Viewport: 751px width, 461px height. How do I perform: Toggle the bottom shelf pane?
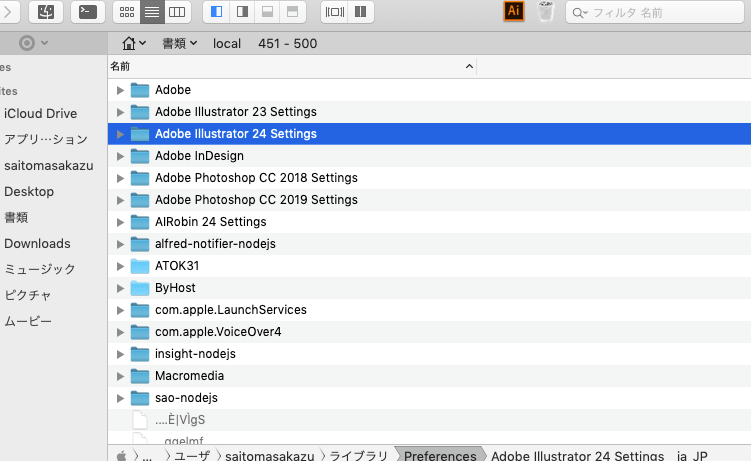267,12
